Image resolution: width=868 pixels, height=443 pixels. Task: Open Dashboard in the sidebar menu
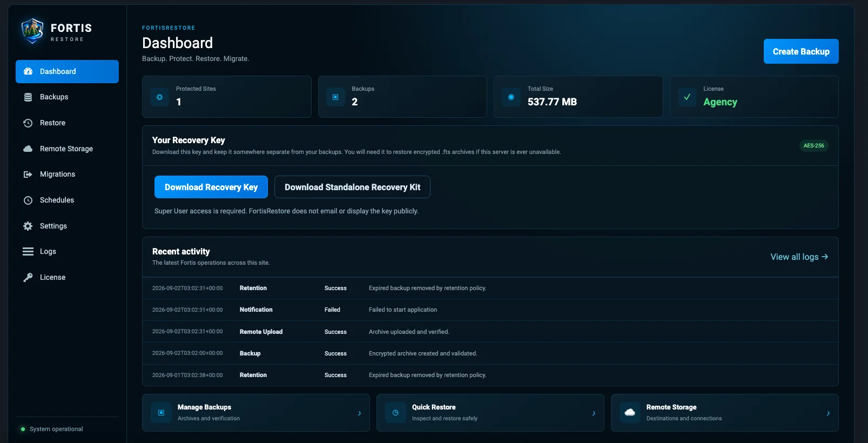click(x=67, y=71)
